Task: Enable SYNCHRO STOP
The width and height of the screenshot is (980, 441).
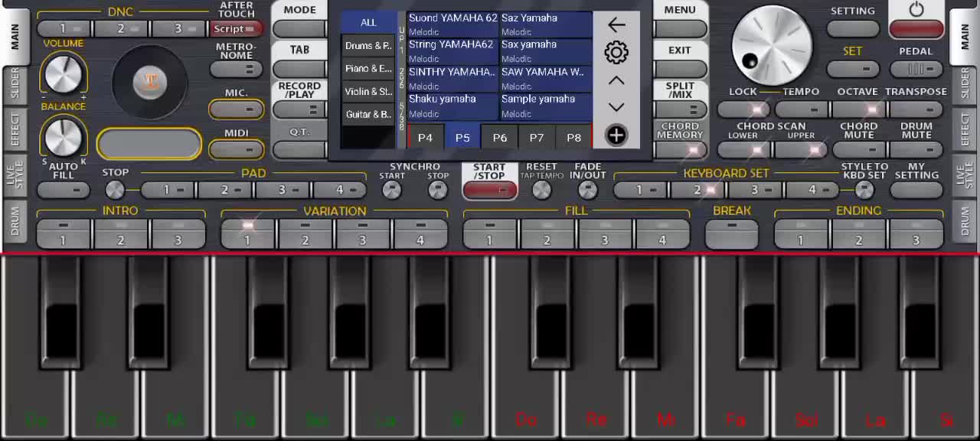Action: pos(438,189)
